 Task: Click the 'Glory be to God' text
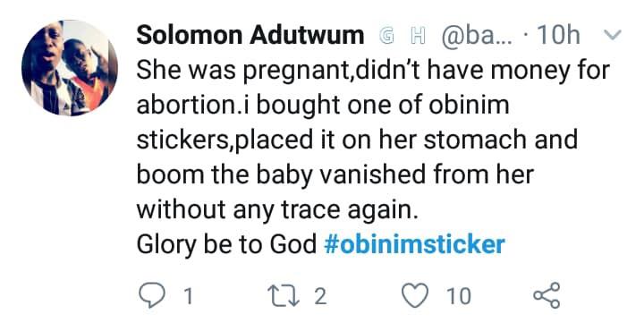pyautogui.click(x=226, y=245)
